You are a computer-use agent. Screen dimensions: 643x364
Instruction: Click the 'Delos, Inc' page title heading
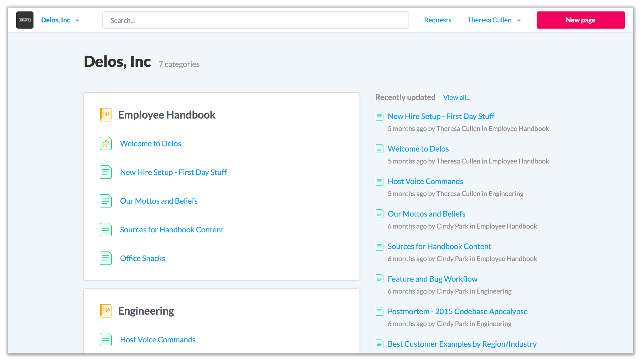click(117, 61)
